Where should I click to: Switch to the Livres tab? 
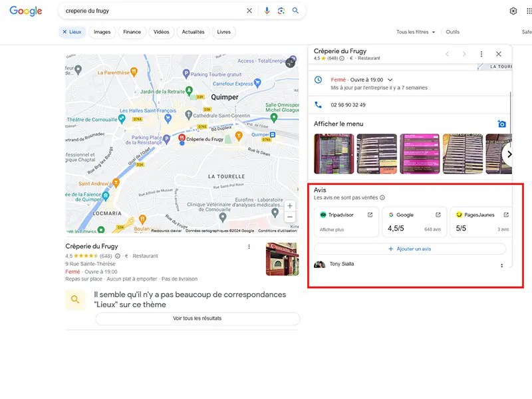(224, 32)
